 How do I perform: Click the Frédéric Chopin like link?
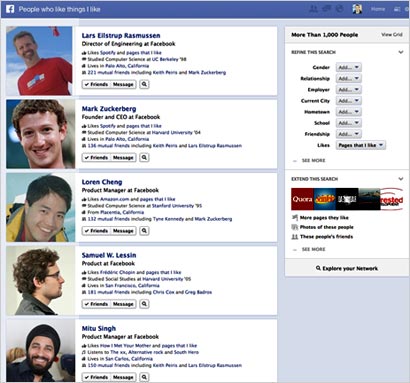click(118, 272)
